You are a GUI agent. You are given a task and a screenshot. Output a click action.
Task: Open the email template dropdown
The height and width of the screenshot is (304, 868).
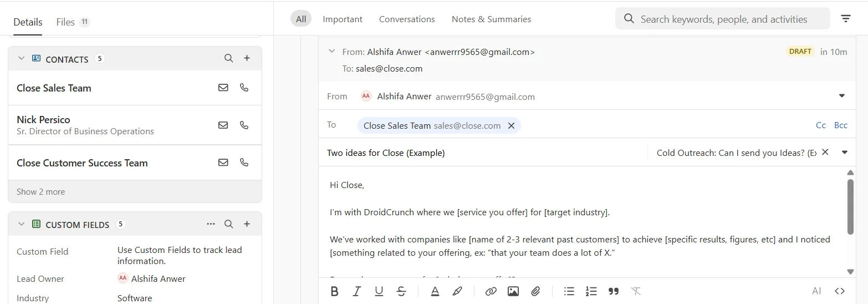845,153
